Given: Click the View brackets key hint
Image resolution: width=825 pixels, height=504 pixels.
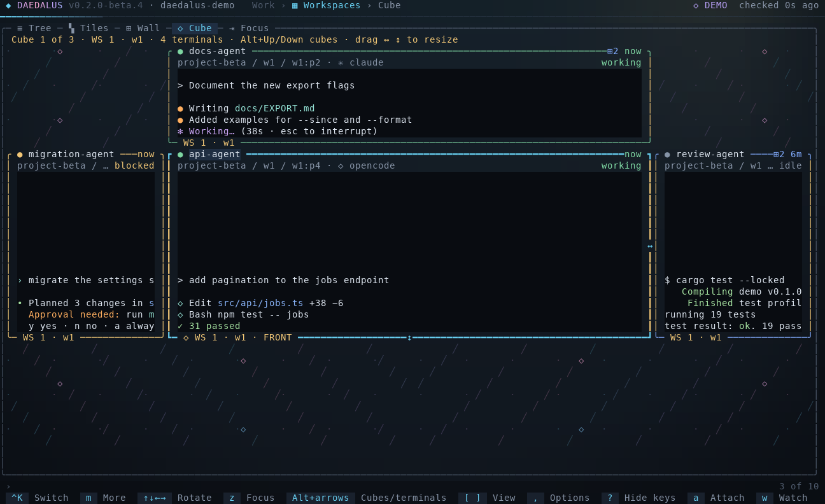Looking at the screenshot, I should point(487,498).
